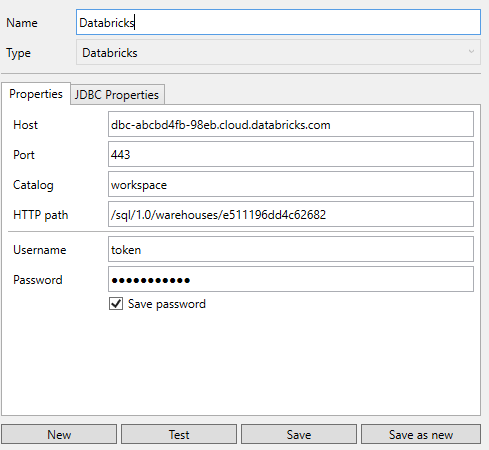Click the Username field showing token
Viewport: 489px width, 450px height.
[291, 249]
